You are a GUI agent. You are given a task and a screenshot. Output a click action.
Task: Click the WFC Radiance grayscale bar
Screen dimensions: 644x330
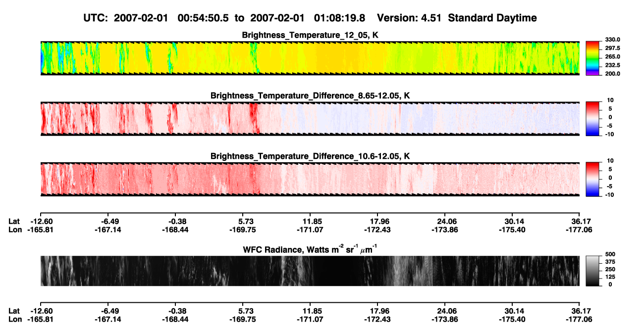592,271
